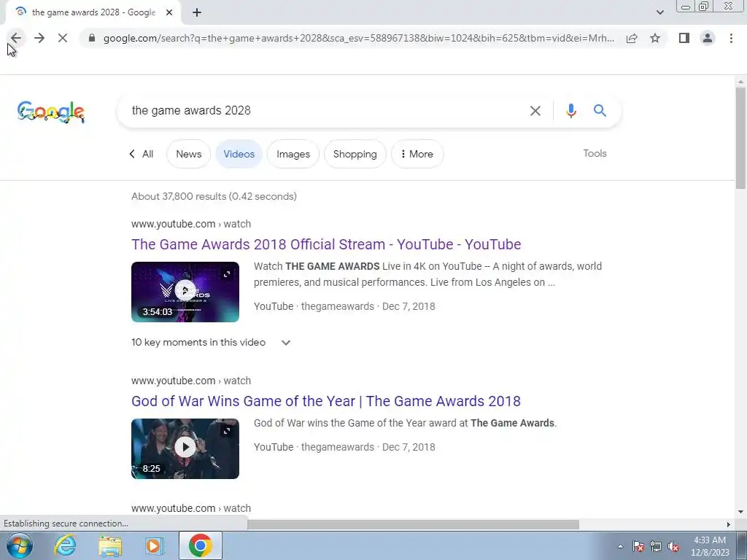Open God of War Wins Game of the Year link
Viewport: 747px width, 560px height.
click(x=326, y=401)
